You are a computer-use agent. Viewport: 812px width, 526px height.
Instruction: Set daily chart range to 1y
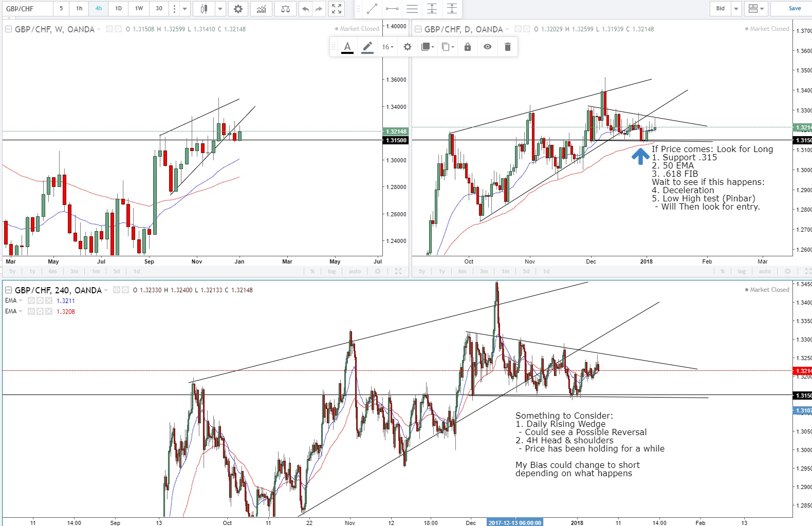pos(442,271)
